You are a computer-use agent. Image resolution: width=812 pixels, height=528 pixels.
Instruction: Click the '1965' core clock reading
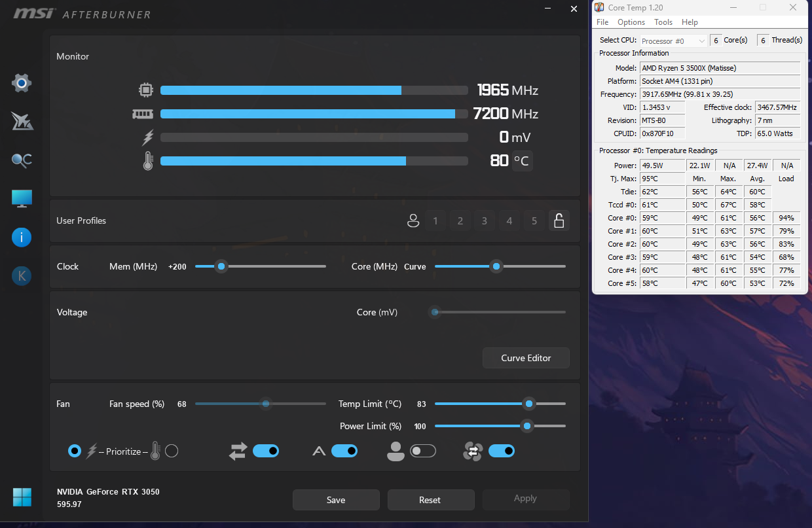click(493, 90)
